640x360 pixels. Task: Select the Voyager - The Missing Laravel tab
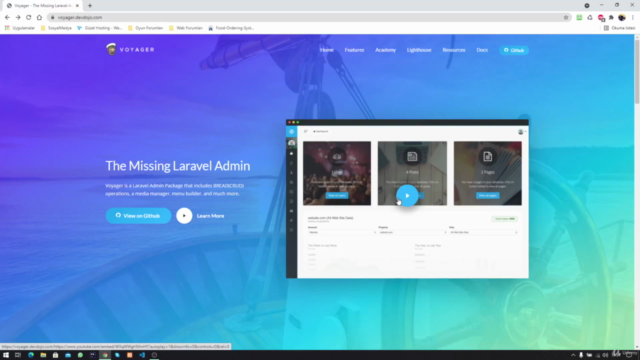click(41, 6)
